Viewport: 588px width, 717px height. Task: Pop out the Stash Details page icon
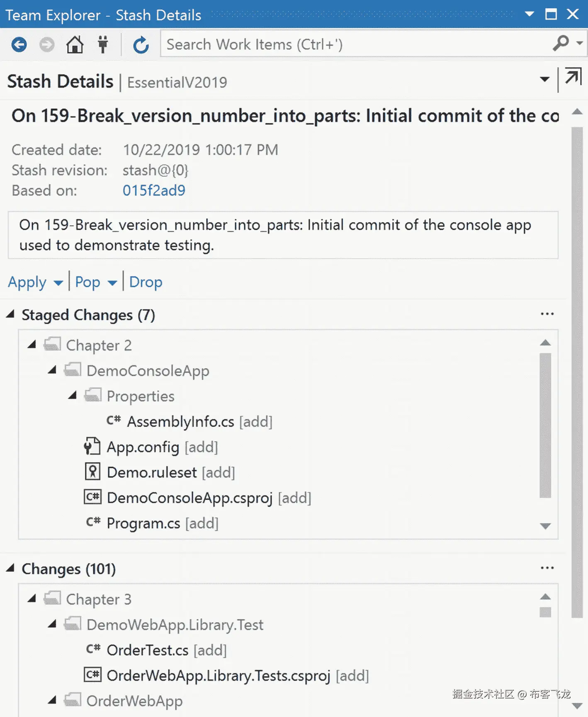point(573,77)
